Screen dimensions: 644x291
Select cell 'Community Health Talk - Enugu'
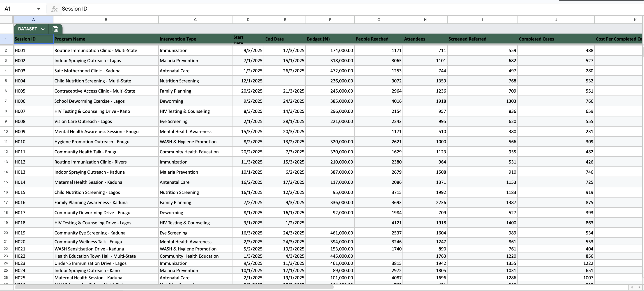(x=106, y=152)
